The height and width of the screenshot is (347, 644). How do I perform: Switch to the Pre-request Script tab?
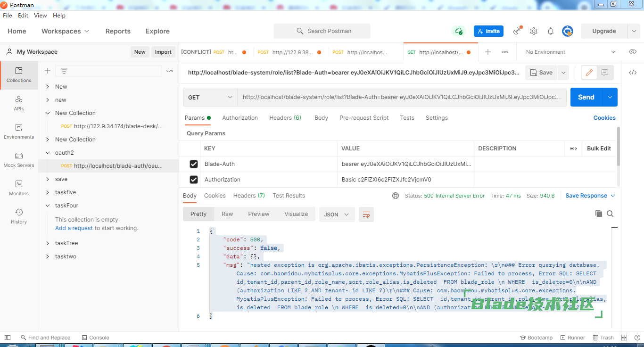[364, 118]
